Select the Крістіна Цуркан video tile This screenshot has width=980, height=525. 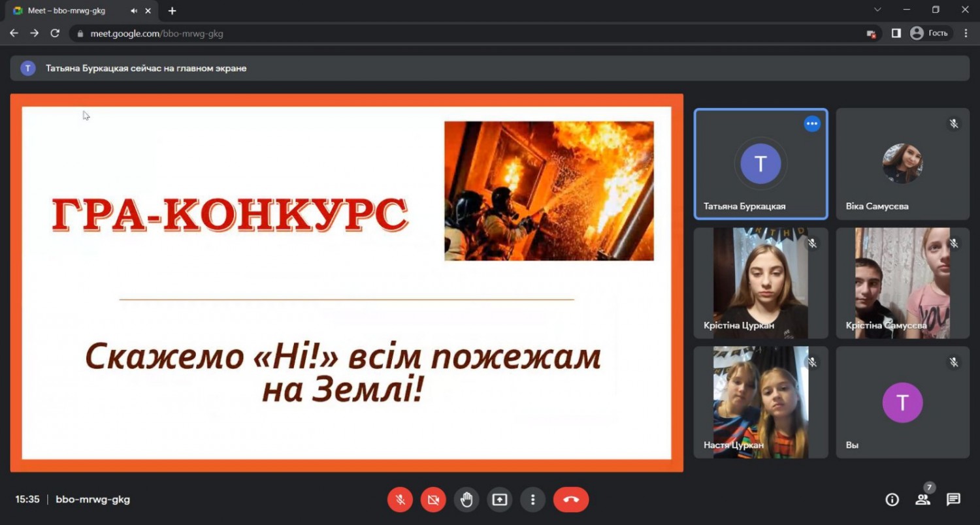pyautogui.click(x=760, y=283)
